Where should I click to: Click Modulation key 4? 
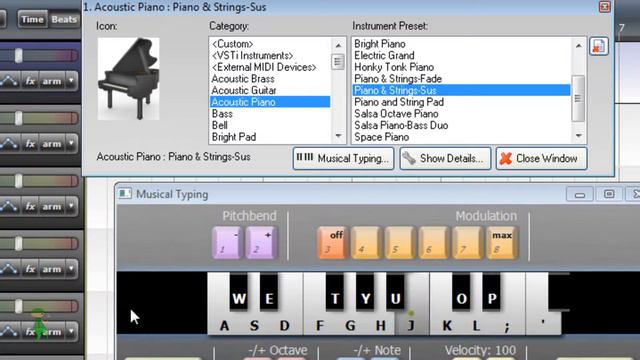366,243
